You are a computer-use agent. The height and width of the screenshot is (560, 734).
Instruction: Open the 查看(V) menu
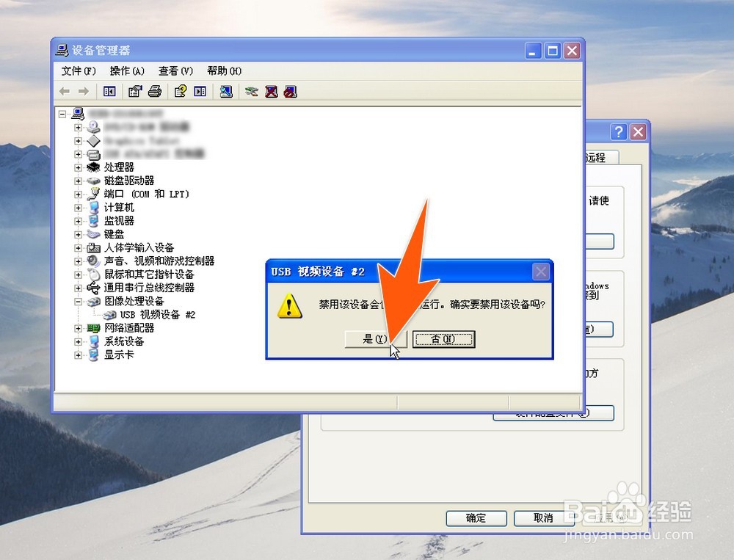pyautogui.click(x=175, y=71)
